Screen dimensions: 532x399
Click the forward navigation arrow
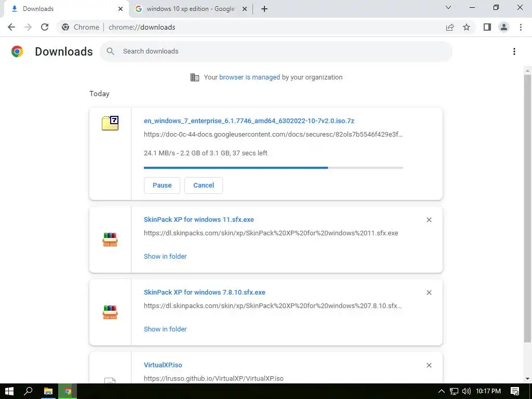pos(28,27)
